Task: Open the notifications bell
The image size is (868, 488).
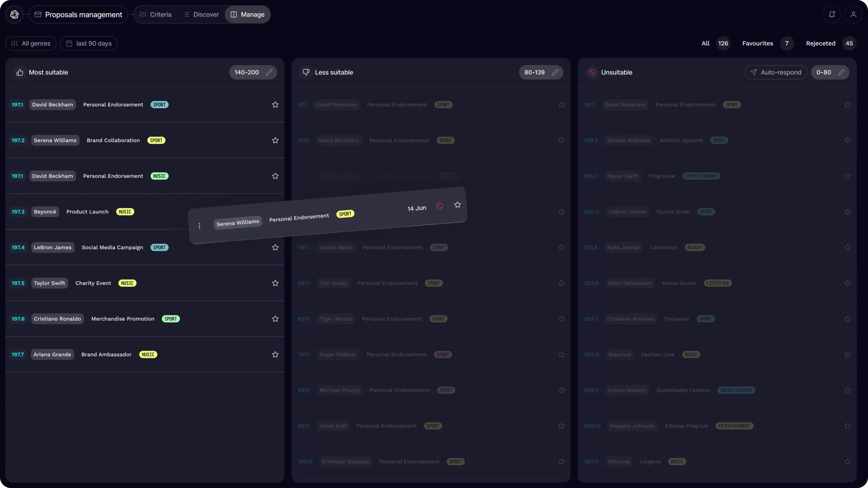Action: pos(832,15)
